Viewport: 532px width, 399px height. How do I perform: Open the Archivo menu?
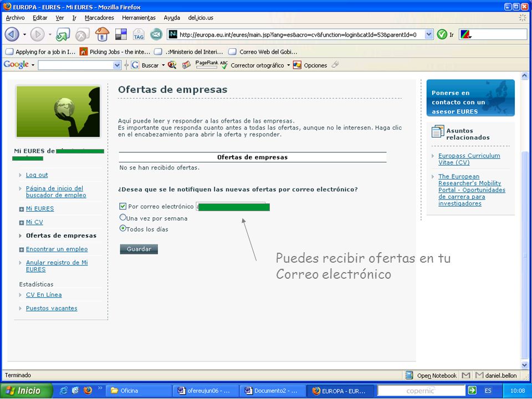(16, 18)
